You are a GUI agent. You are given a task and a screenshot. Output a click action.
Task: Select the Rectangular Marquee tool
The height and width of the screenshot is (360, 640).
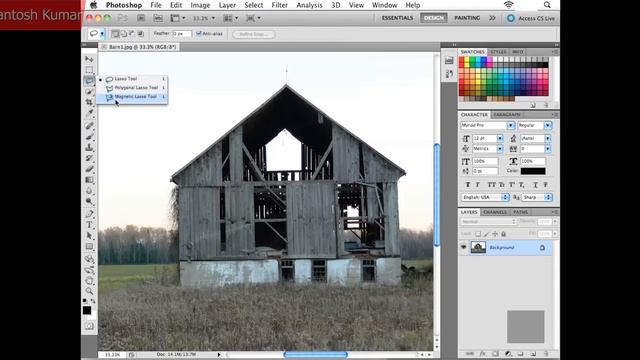(89, 70)
